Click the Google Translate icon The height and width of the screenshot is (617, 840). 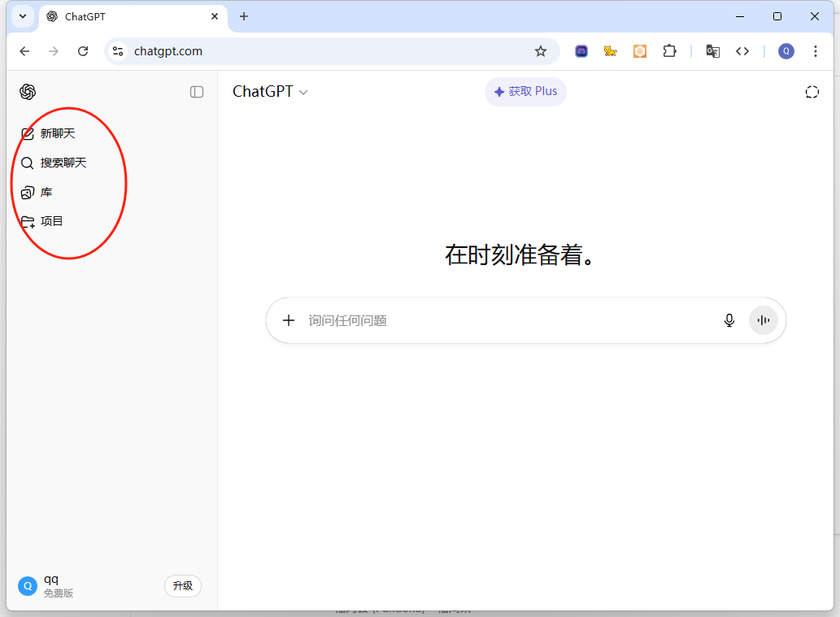click(x=712, y=51)
